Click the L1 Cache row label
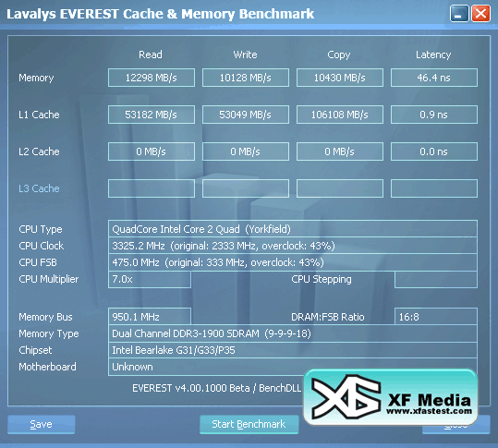Viewport: 498px width, 448px height. pyautogui.click(x=39, y=115)
